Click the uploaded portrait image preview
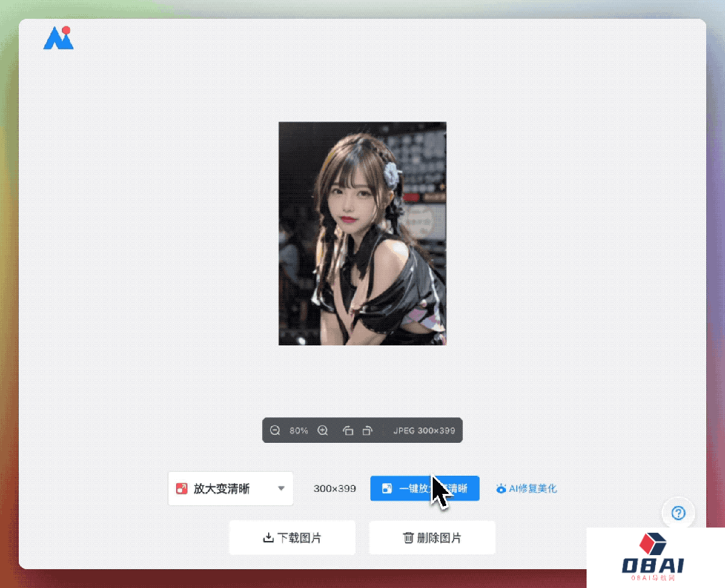The image size is (725, 588). pos(362,233)
